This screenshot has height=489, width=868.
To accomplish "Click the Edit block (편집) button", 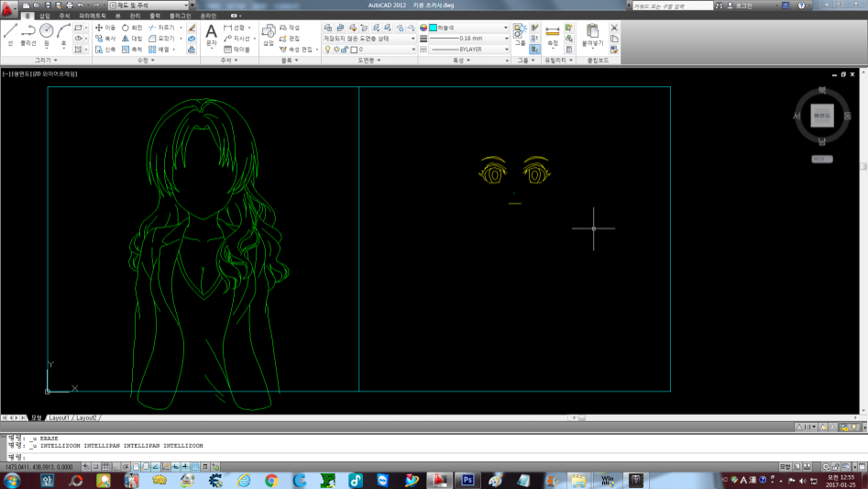I will [x=290, y=39].
